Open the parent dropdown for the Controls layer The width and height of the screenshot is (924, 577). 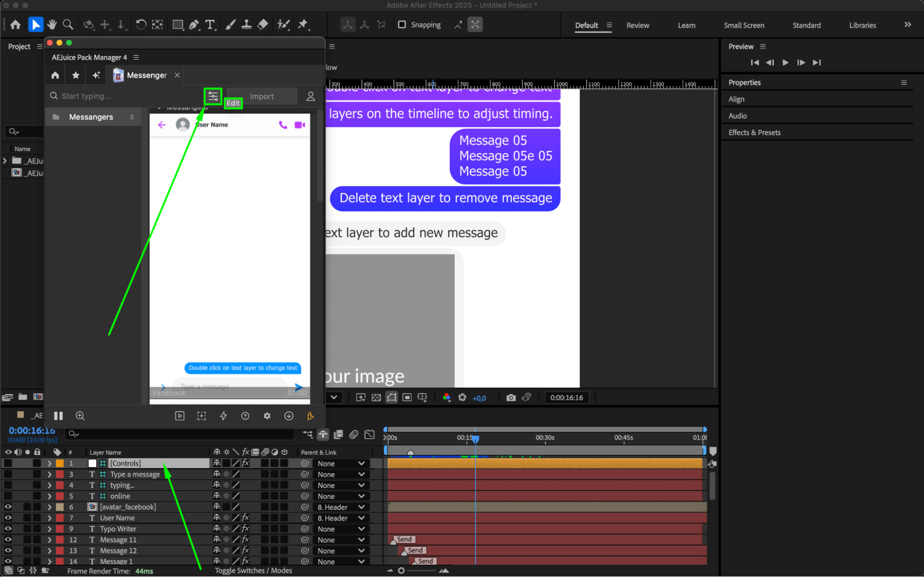click(341, 463)
